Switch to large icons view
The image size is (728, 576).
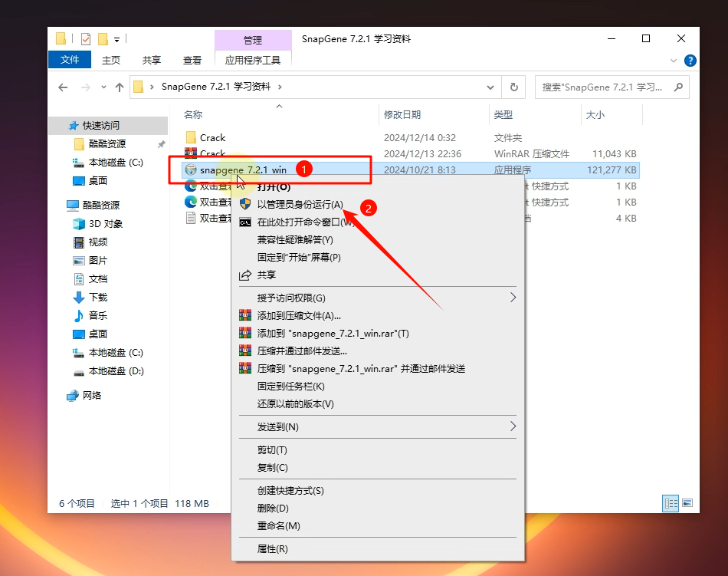[687, 504]
